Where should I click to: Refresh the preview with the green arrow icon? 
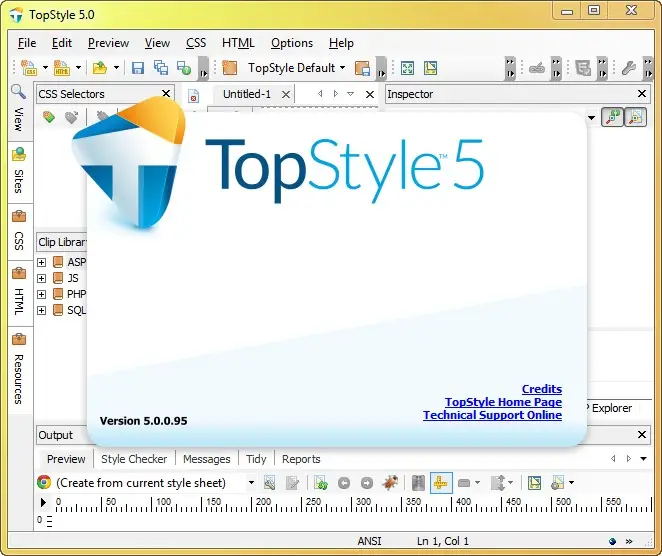(321, 483)
